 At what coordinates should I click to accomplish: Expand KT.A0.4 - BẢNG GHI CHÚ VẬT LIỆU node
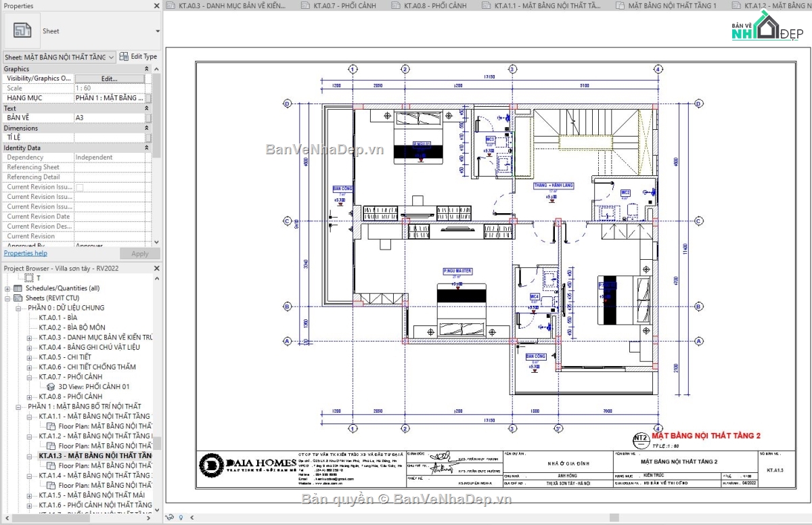click(x=29, y=347)
